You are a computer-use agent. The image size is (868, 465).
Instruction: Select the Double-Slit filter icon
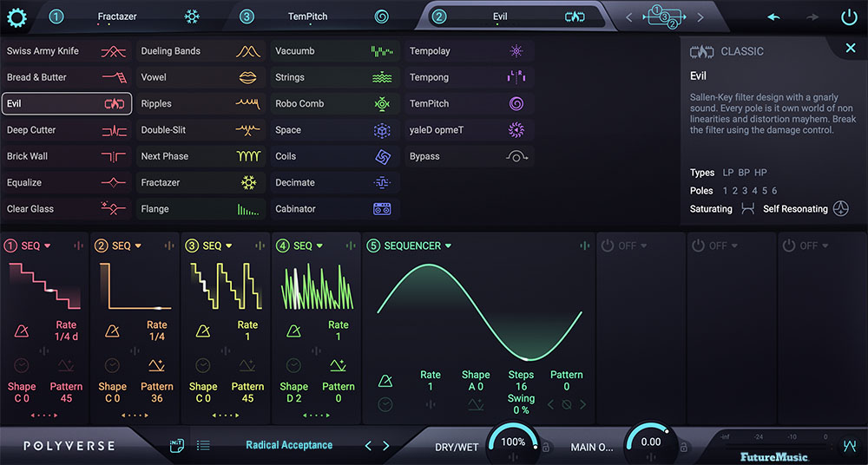248,130
